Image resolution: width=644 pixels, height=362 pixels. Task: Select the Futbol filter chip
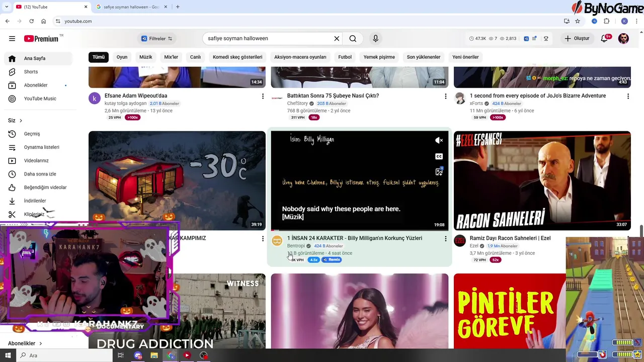345,57
